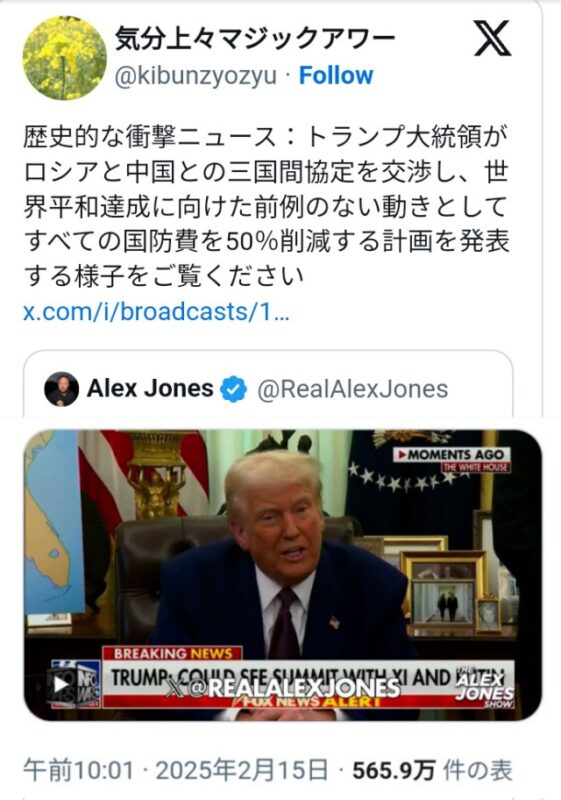Click the 565.9万 view count
This screenshot has height=800, width=561.
point(393,770)
